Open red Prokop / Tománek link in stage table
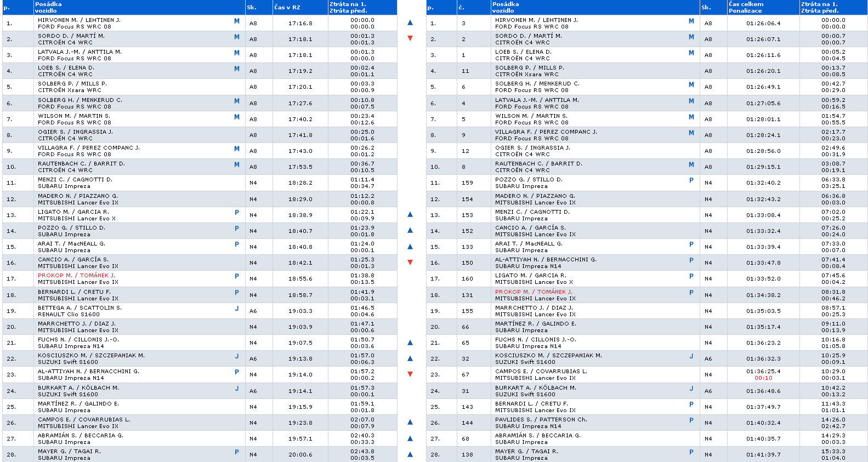Screen dimensions: 868x462 coord(76,276)
